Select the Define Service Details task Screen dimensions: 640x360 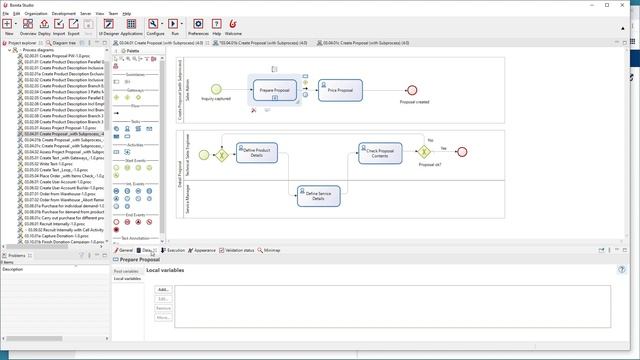(318, 196)
